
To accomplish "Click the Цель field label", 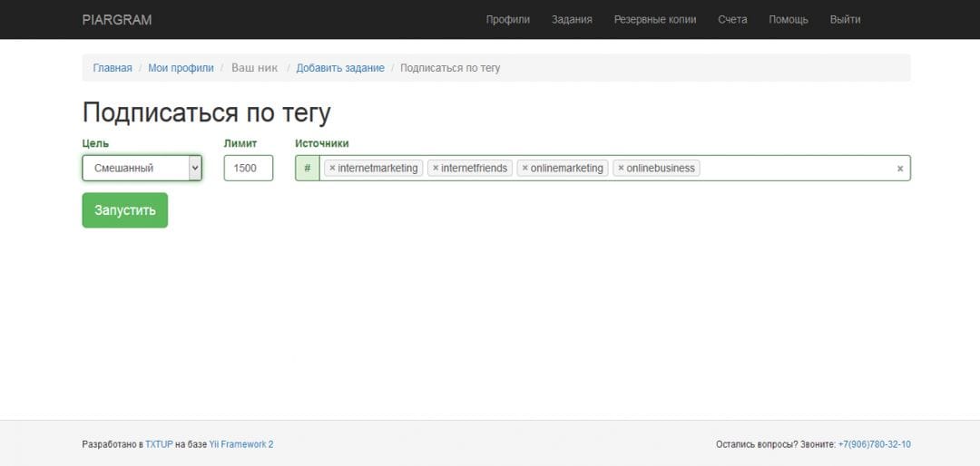I will 95,143.
